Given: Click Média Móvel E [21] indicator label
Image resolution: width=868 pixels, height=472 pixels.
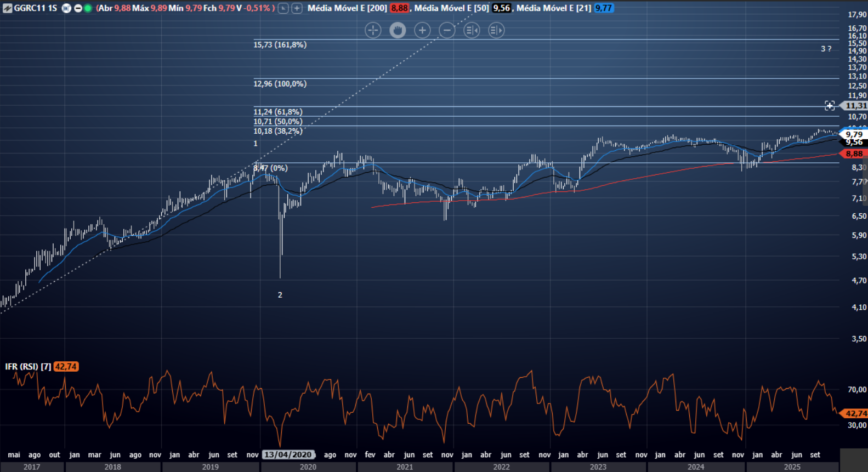Looking at the screenshot, I should tap(554, 8).
